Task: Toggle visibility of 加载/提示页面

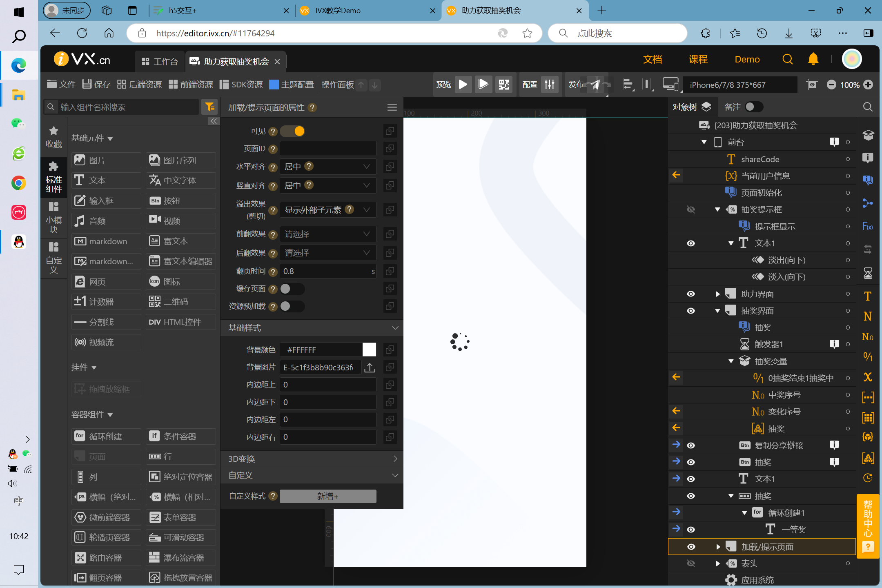Action: point(691,547)
